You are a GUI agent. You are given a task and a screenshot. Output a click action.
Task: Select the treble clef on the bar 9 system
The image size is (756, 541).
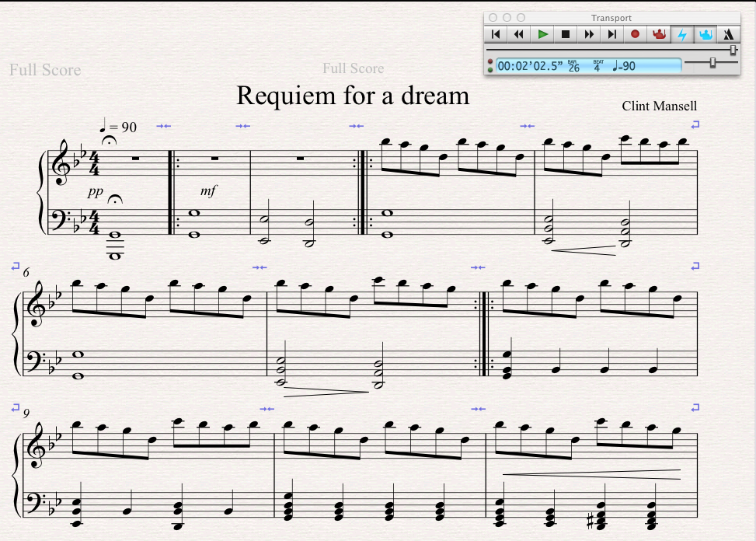pyautogui.click(x=37, y=445)
